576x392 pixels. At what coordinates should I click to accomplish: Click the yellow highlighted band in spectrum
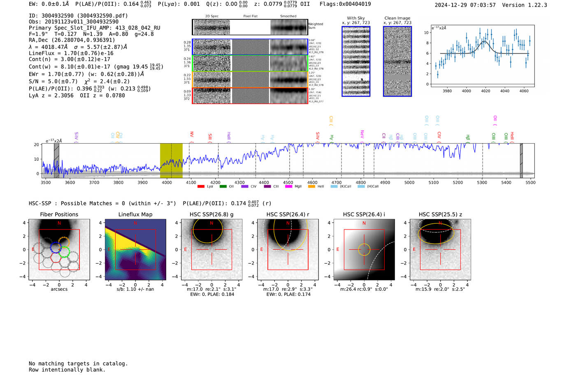point(171,160)
